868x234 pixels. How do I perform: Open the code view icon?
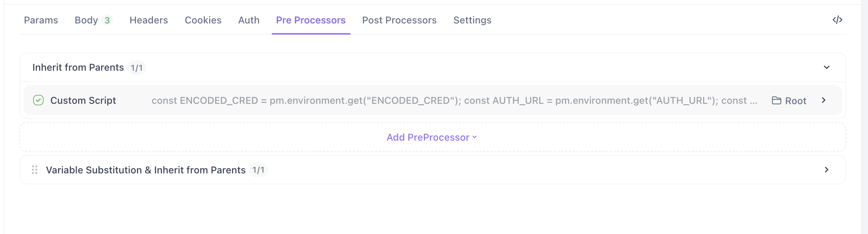[837, 20]
